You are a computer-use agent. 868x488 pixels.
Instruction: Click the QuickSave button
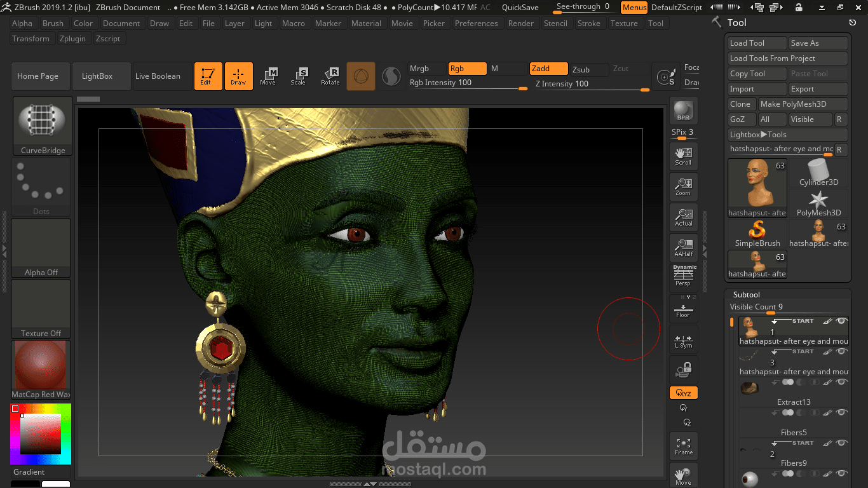click(x=520, y=8)
